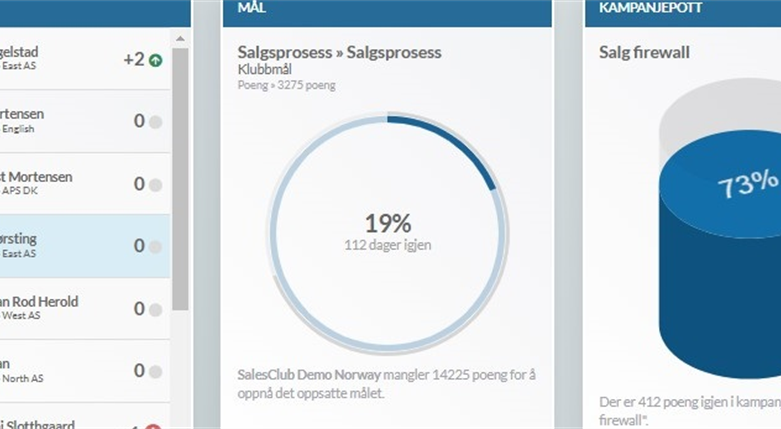Click the leaderboard scrollbar thumb
This screenshot has height=429, width=781.
click(x=180, y=179)
